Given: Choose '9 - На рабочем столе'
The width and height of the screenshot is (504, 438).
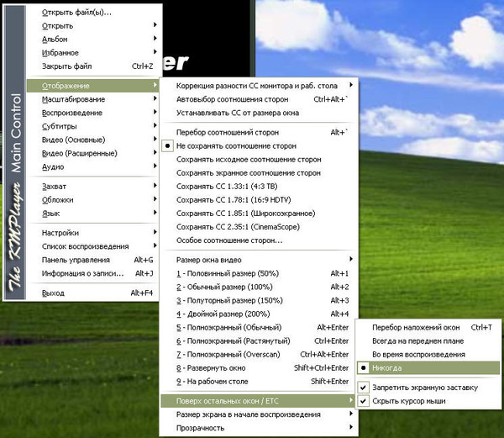Looking at the screenshot, I should [259, 382].
